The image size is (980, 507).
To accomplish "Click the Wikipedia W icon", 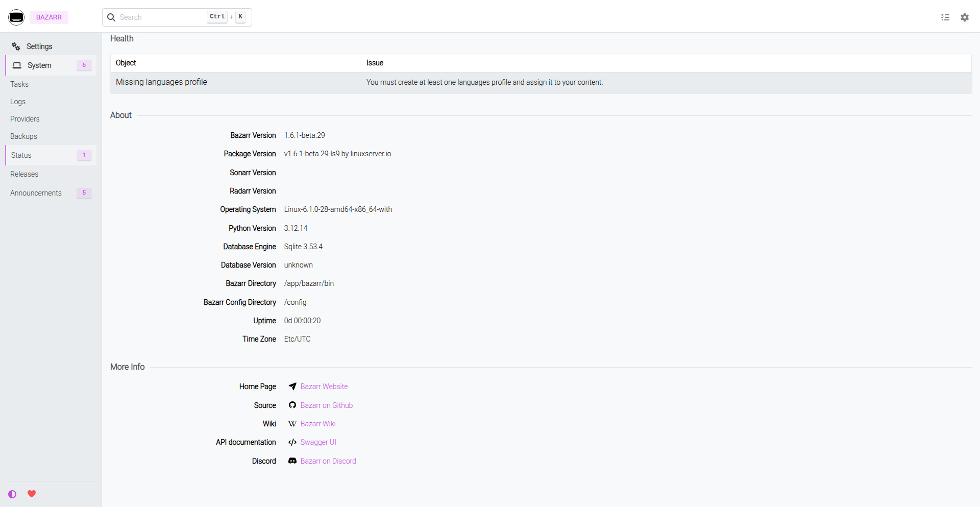I will pos(292,424).
